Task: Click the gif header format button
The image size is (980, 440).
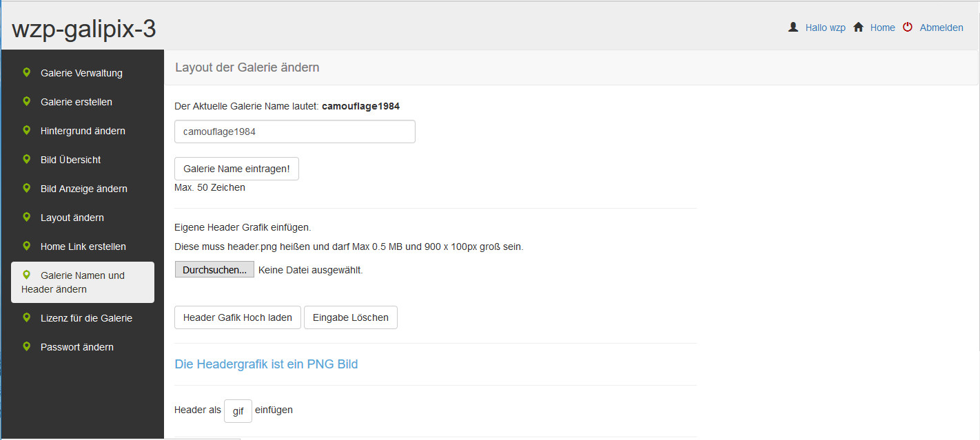Action: pyautogui.click(x=238, y=411)
